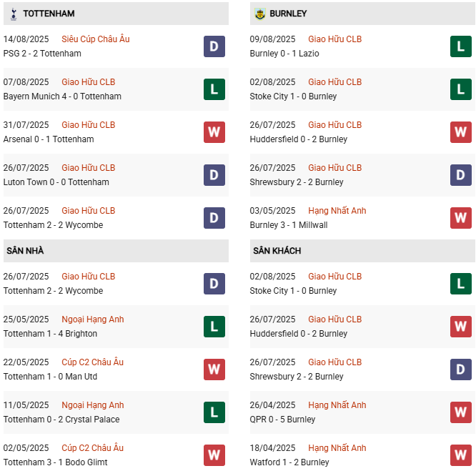Click the W badge for QPR 0 - 5 Burnley
476x471 pixels.
461,412
